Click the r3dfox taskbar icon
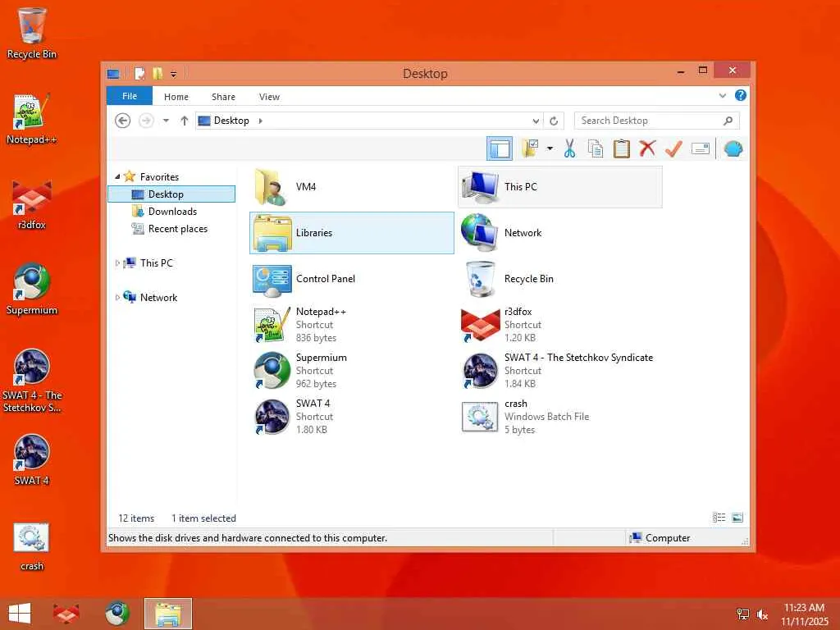This screenshot has height=630, width=840. pos(66,614)
